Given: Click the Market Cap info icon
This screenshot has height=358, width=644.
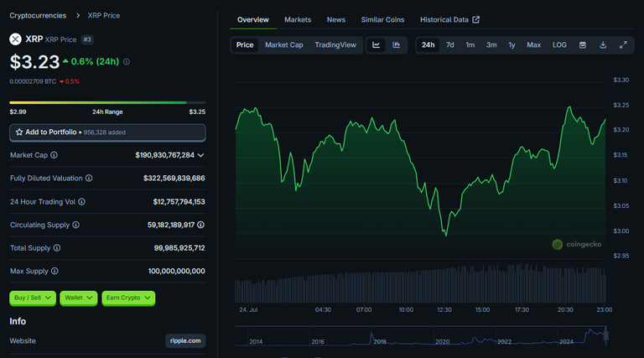Looking at the screenshot, I should [55, 155].
